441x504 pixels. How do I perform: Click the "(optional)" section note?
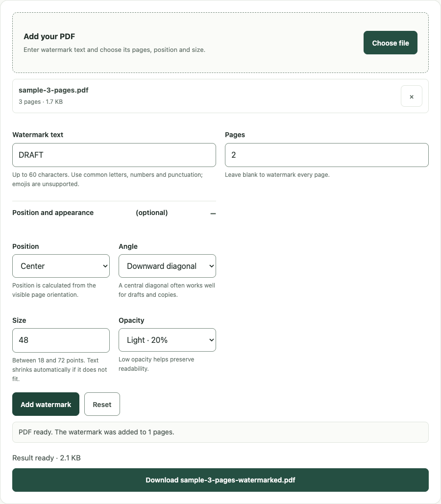152,213
